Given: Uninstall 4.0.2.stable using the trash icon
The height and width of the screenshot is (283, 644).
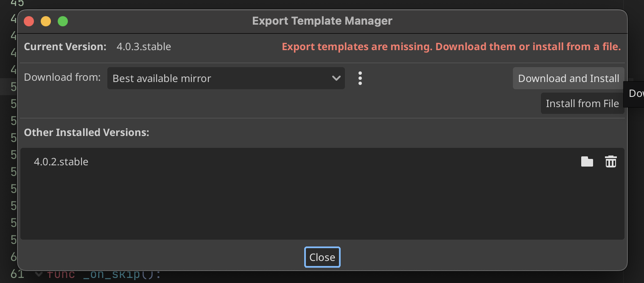Looking at the screenshot, I should pyautogui.click(x=610, y=161).
